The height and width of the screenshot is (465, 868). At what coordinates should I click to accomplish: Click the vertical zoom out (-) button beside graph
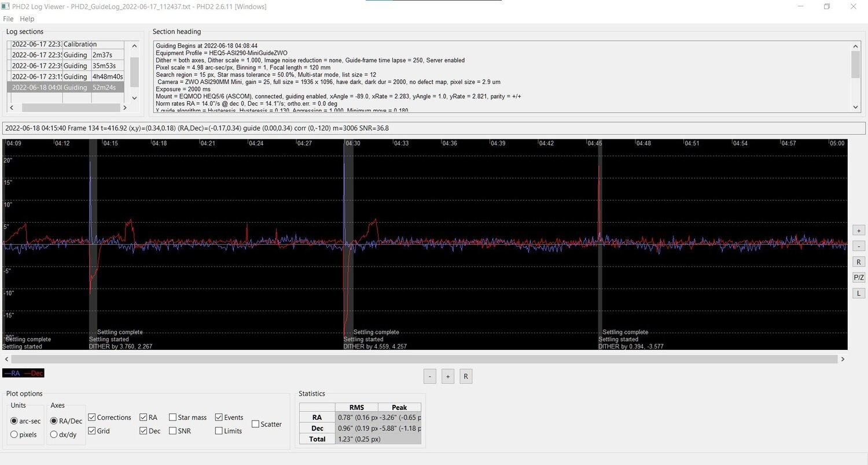pyautogui.click(x=859, y=245)
